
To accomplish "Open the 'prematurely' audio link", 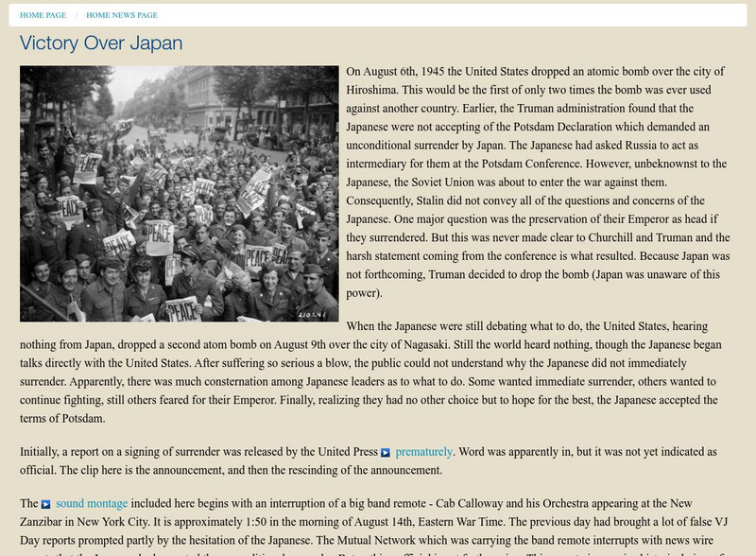I will 423,452.
